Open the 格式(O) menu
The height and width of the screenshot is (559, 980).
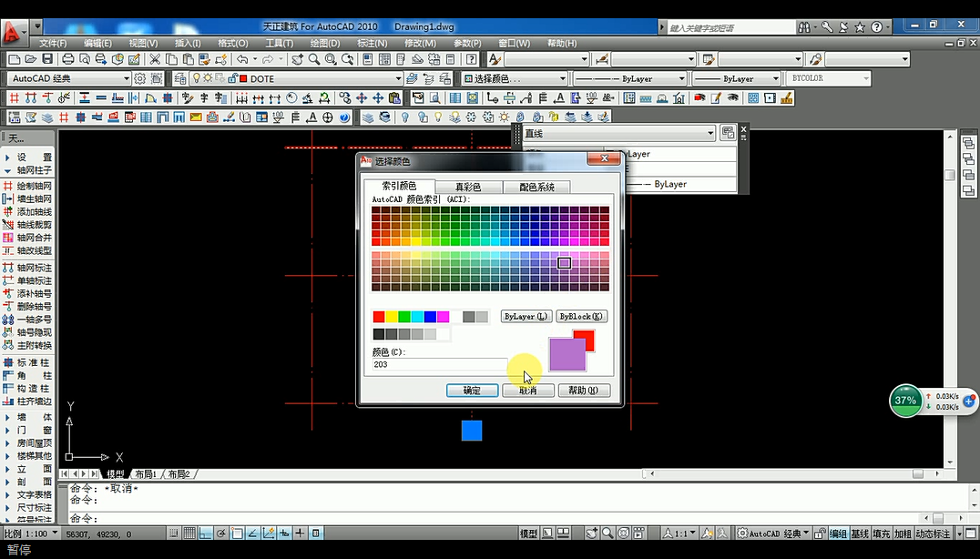tap(232, 43)
